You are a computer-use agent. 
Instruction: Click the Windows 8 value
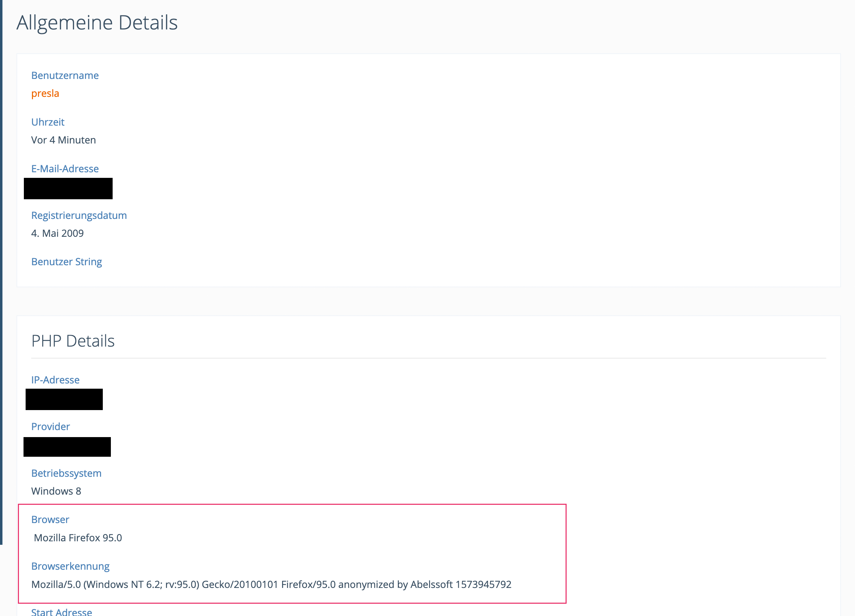coord(56,491)
